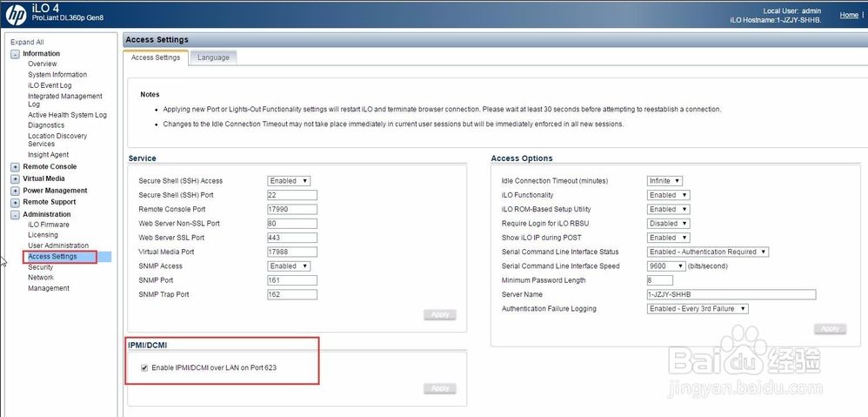Expand the Power Management section
The width and height of the screenshot is (868, 417).
(15, 191)
